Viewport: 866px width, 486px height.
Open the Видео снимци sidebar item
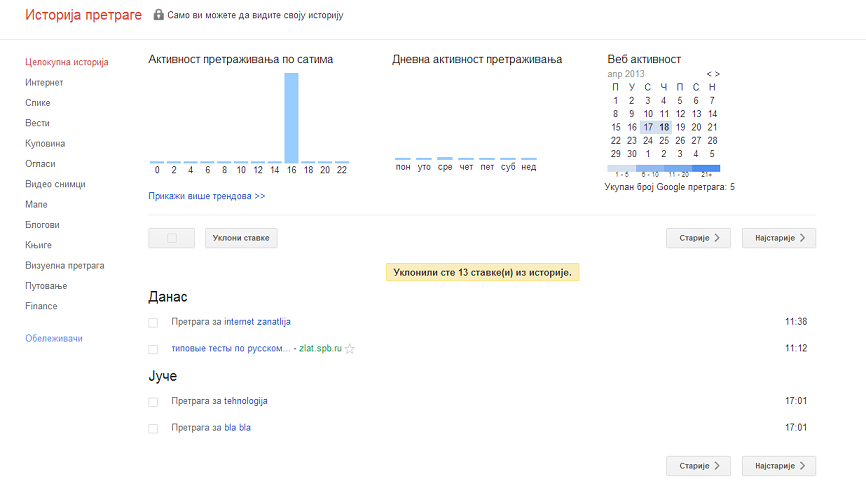[55, 184]
